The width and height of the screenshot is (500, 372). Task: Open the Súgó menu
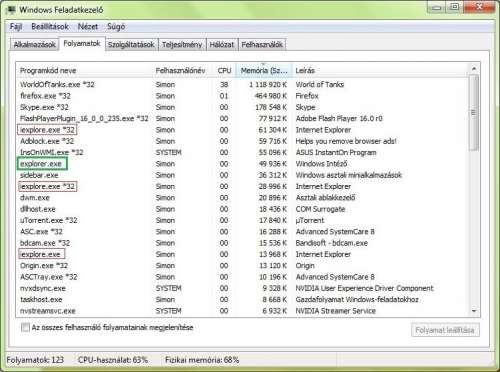pyautogui.click(x=116, y=27)
